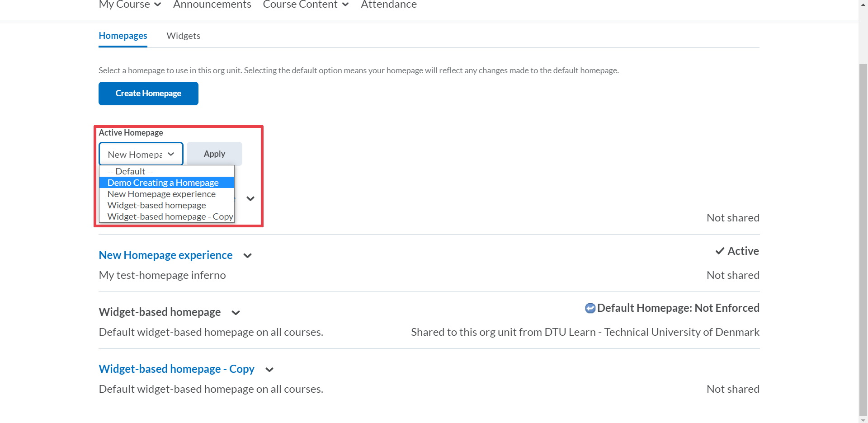The image size is (868, 423).
Task: Click the Create Homepage button
Action: (148, 94)
